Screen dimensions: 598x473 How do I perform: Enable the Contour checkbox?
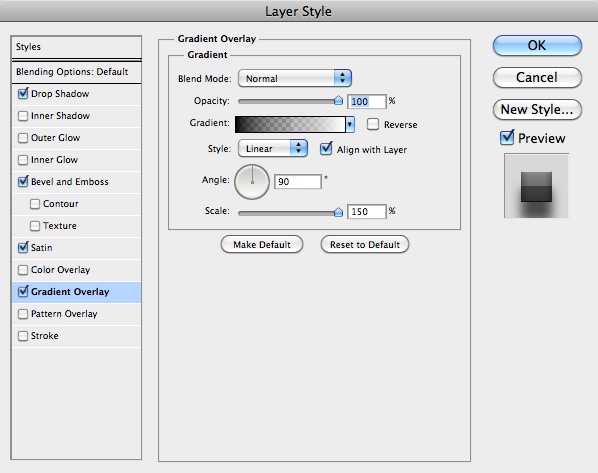(x=35, y=204)
